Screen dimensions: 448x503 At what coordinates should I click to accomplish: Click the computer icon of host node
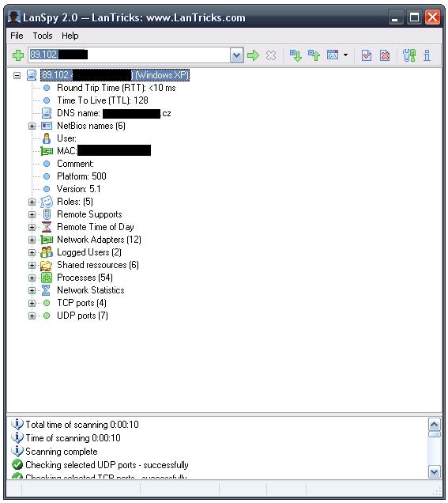(x=32, y=75)
